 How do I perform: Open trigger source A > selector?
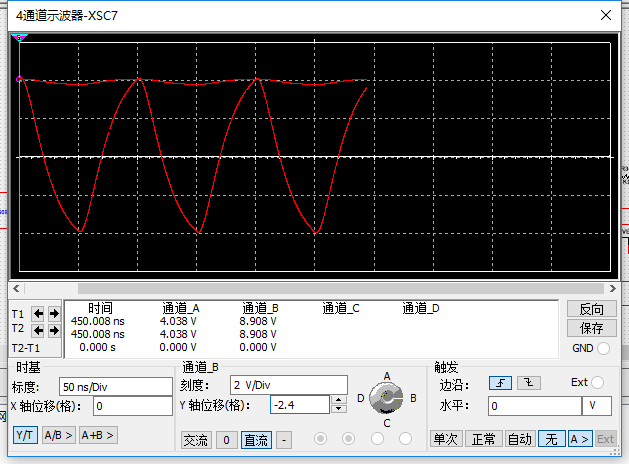pyautogui.click(x=579, y=439)
